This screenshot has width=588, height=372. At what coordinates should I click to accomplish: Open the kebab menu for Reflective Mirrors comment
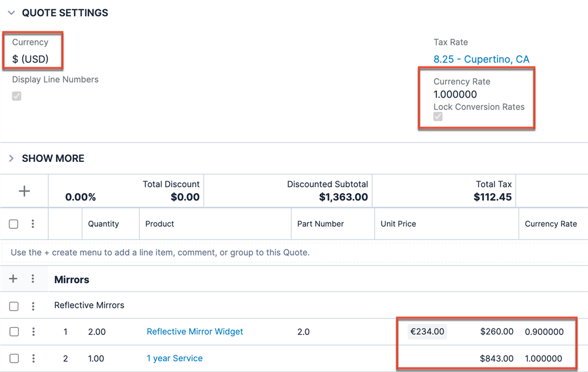33,306
